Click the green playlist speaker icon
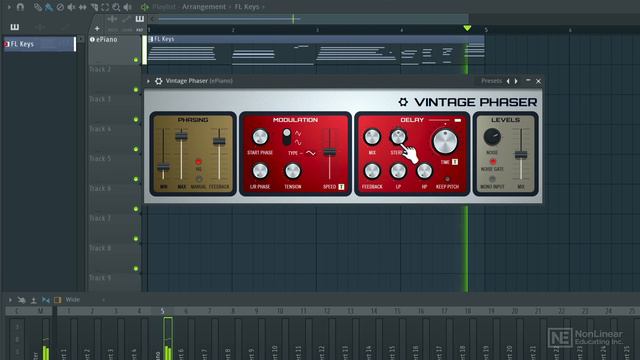Image resolution: width=640 pixels, height=360 pixels. click(144, 7)
